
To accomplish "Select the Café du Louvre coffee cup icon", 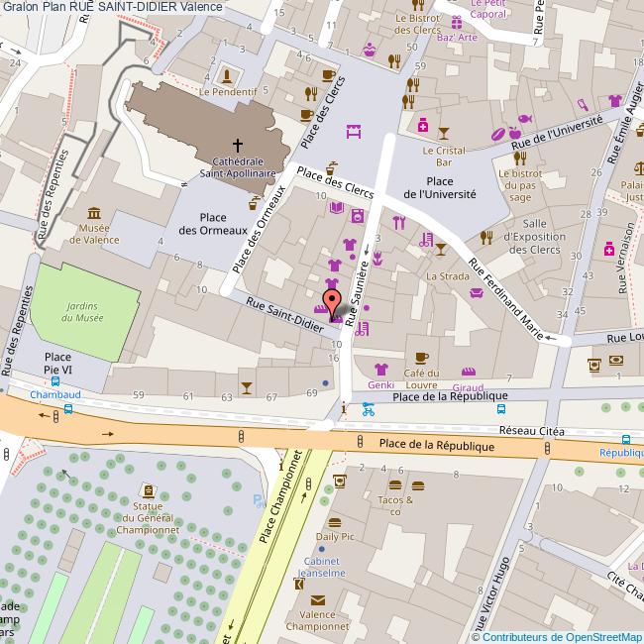I will 421,357.
